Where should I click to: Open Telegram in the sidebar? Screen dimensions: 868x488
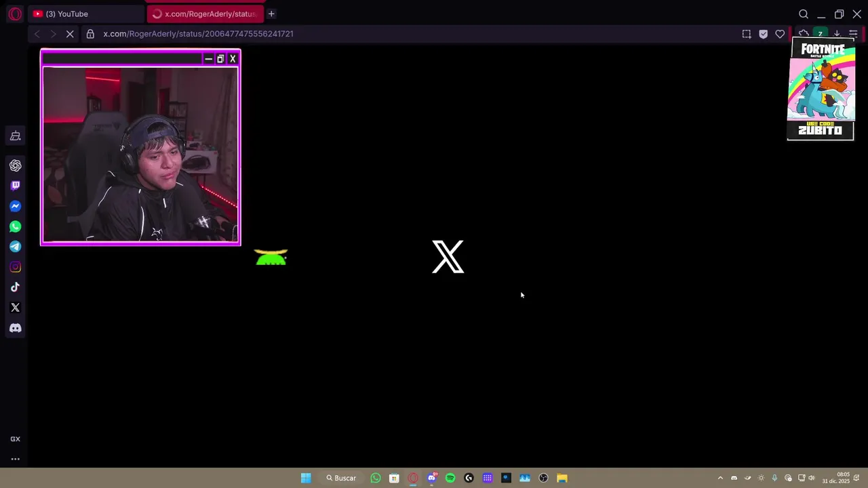(x=15, y=247)
